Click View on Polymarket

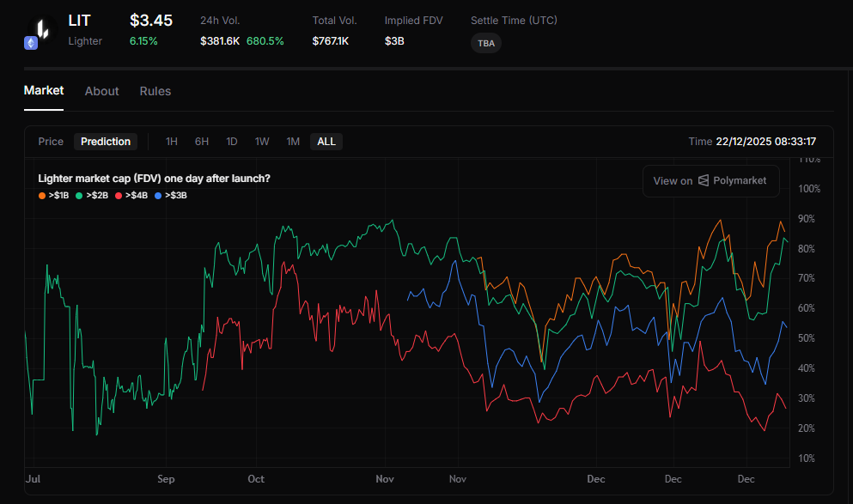pos(711,181)
